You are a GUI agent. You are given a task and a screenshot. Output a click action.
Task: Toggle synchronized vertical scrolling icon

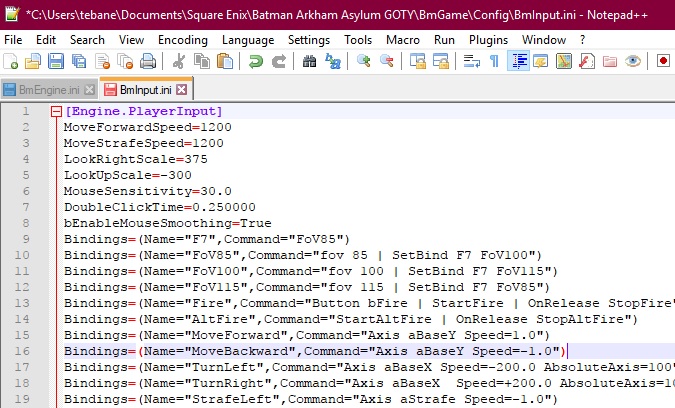[x=418, y=61]
